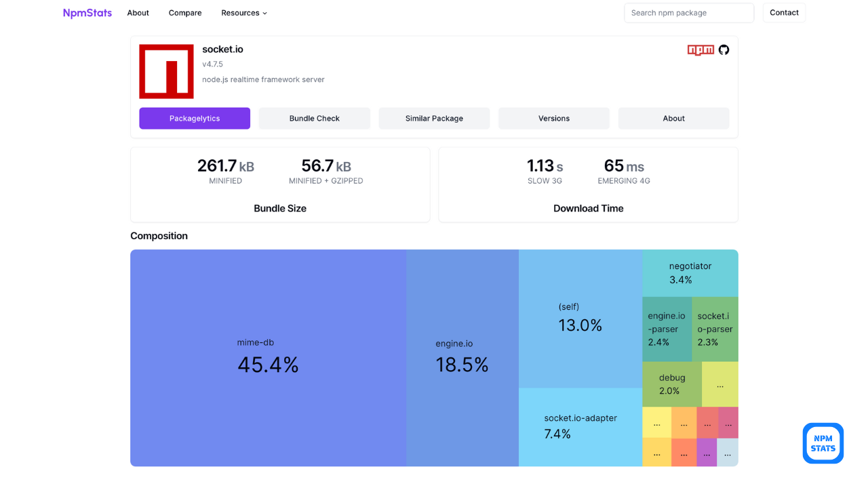Click the v4.7.5 version text
The image size is (868, 488).
[x=212, y=64]
